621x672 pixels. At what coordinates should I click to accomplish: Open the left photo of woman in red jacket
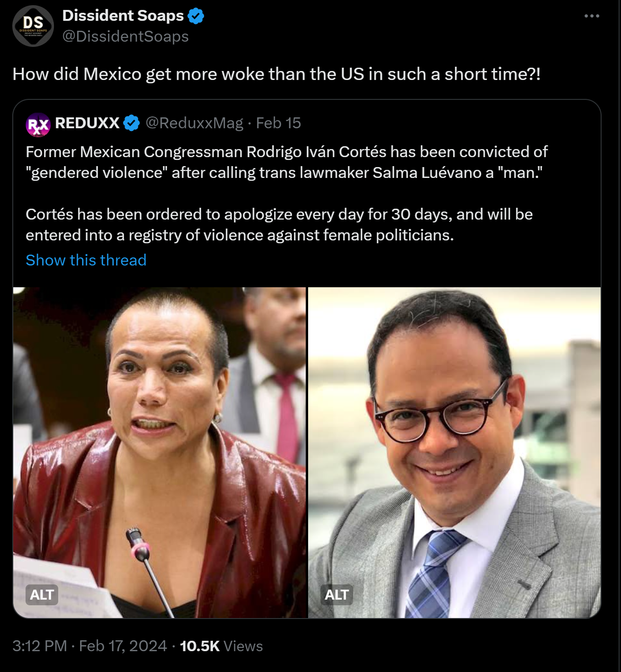(x=160, y=452)
